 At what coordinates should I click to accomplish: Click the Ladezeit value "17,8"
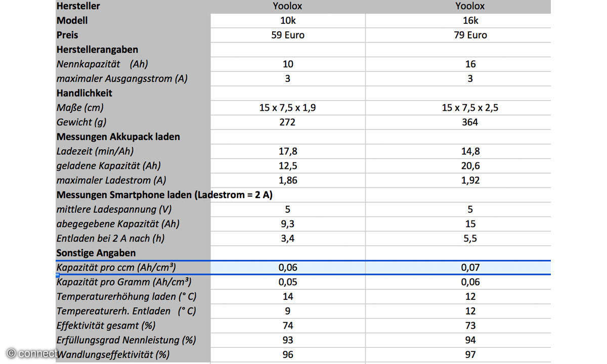288,151
